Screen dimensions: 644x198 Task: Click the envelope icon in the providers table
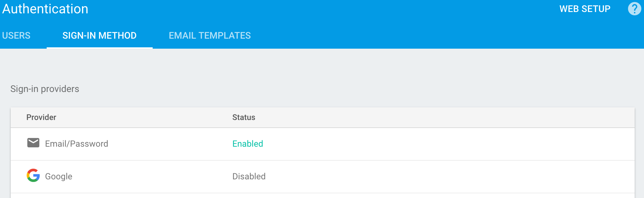pyautogui.click(x=33, y=143)
